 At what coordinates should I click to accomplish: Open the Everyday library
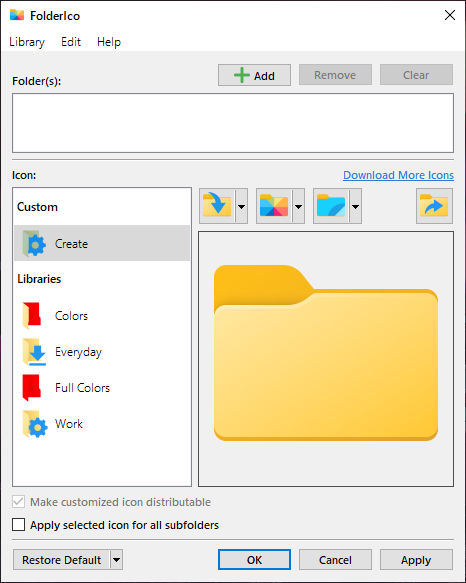(x=102, y=352)
